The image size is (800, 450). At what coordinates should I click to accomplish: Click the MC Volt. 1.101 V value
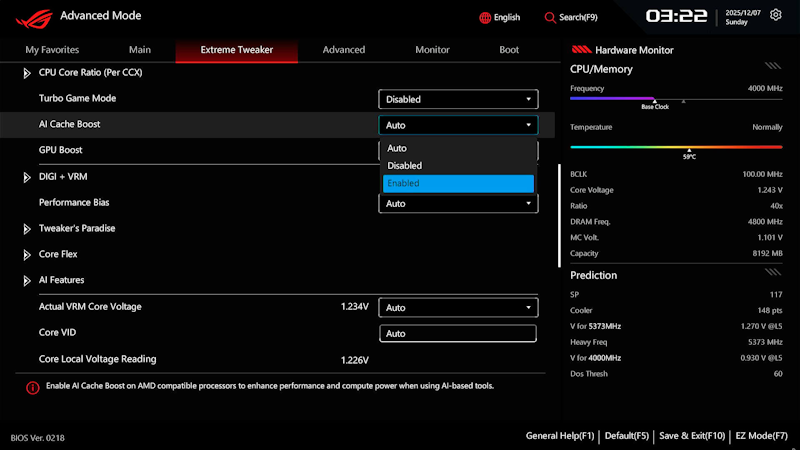770,237
